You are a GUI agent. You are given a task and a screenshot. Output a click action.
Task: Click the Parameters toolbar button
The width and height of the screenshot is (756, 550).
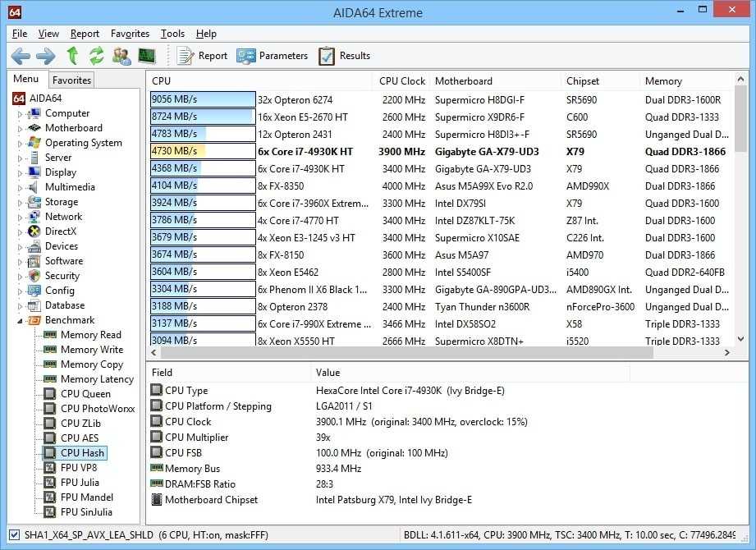[x=273, y=56]
